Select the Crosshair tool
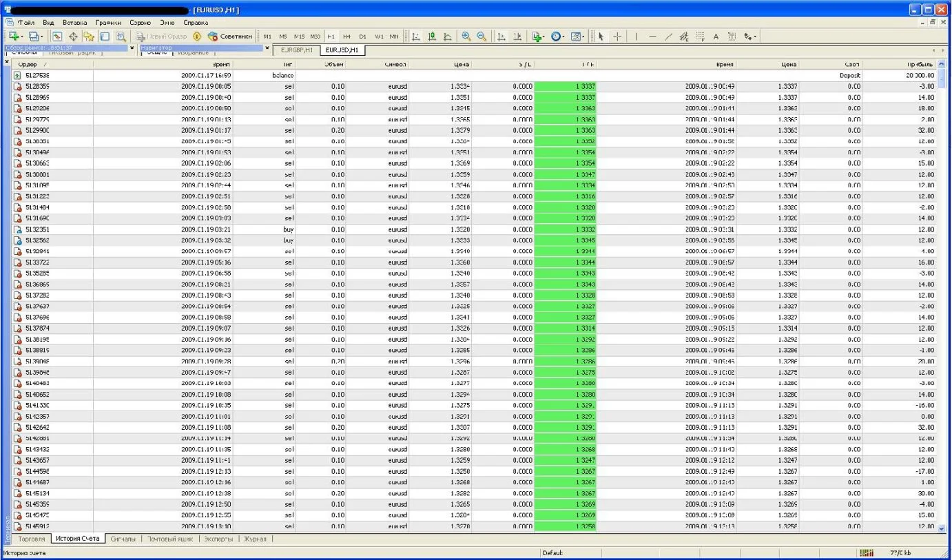Image resolution: width=952 pixels, height=560 pixels. tap(617, 37)
